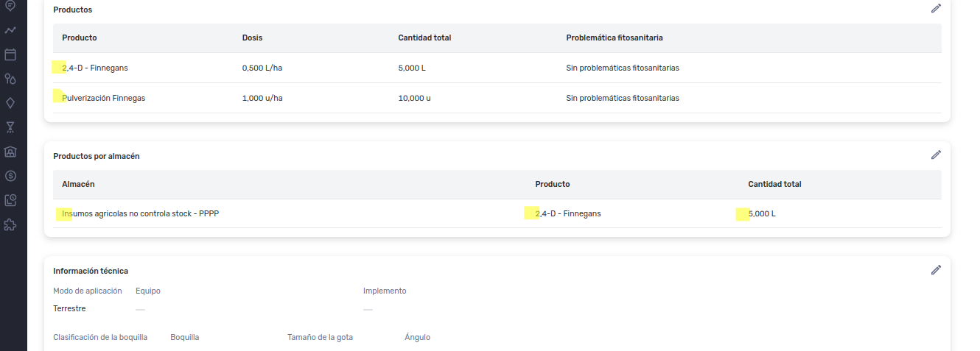The height and width of the screenshot is (351, 980).
Task: Click the Pulverización Finnegas product row
Action: (103, 98)
